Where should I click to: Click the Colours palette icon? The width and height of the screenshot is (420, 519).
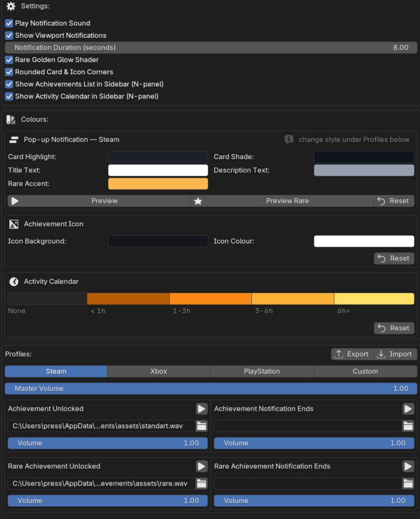(11, 119)
